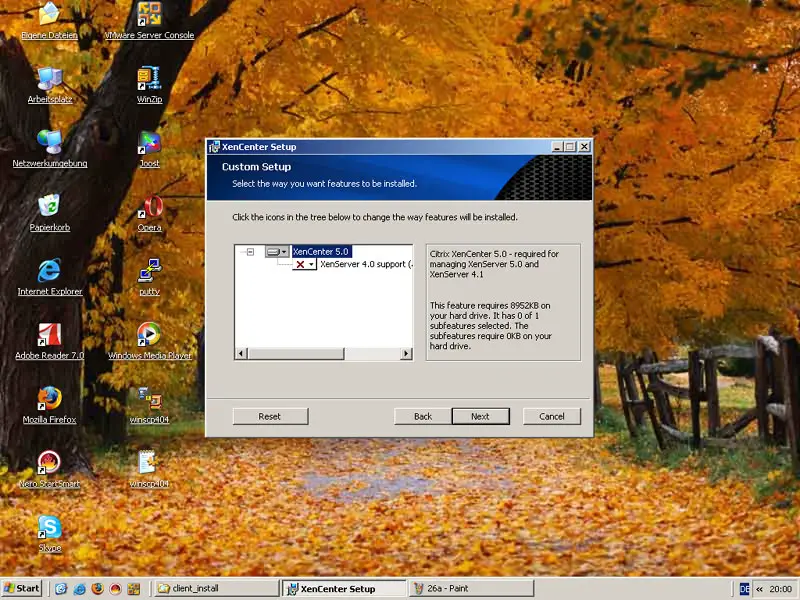
Task: Open the Start menu
Action: click(x=21, y=588)
